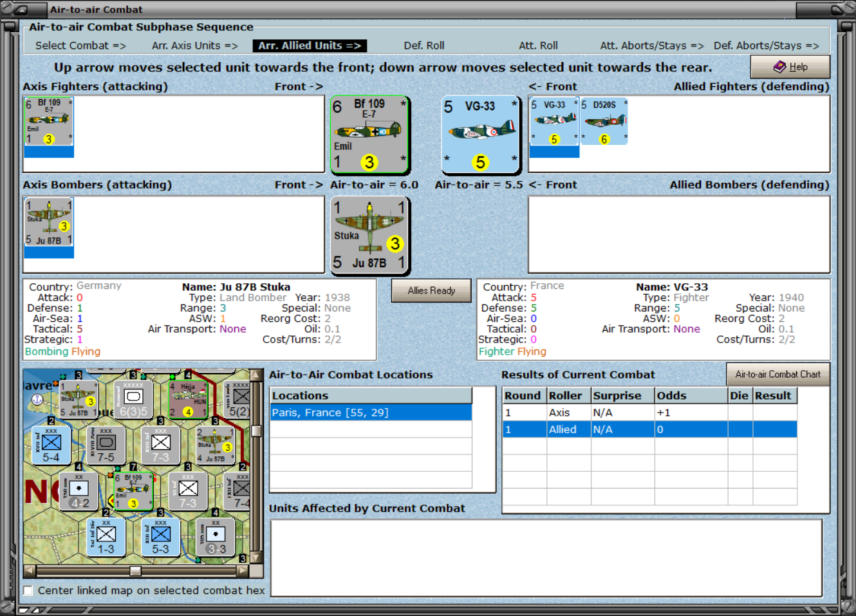This screenshot has width=856, height=616.
Task: Select the small Bf 109 E-7 counter in Axis Fighters list
Action: 49,121
